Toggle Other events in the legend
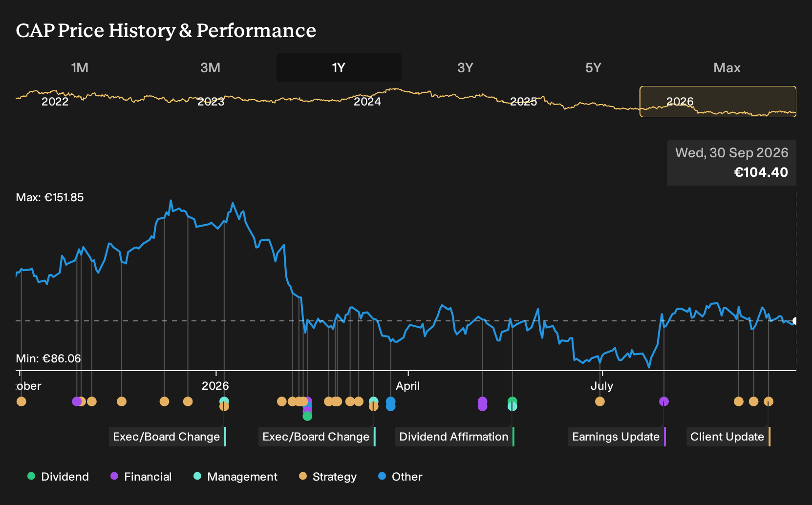812x505 pixels. pos(400,477)
